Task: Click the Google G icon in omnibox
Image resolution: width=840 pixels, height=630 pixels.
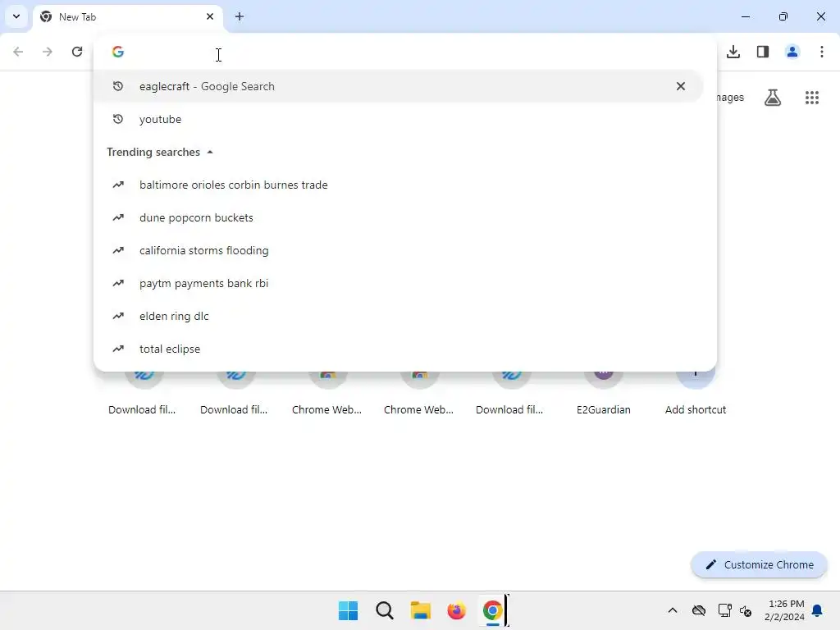Action: (118, 52)
